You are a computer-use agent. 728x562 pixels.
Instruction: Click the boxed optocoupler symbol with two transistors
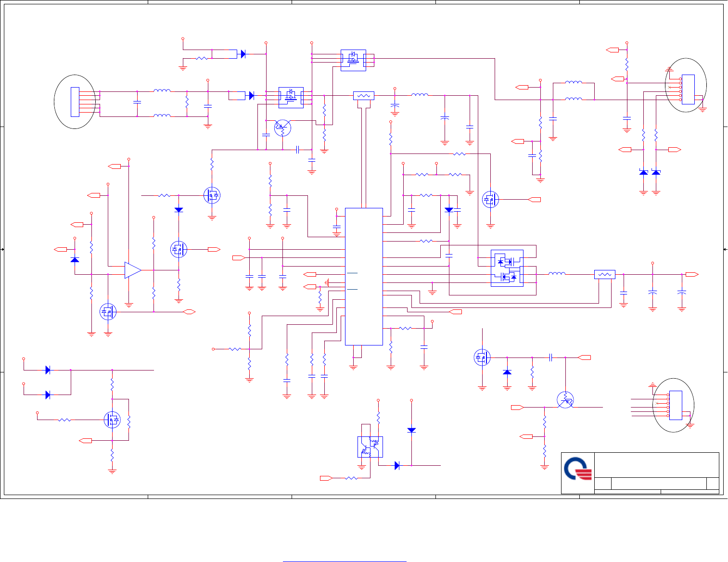pos(370,447)
